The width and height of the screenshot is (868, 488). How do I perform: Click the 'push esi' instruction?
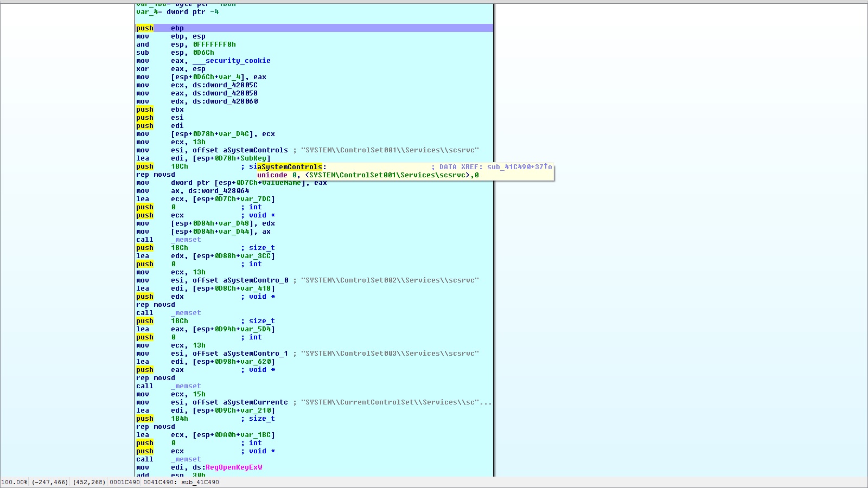(x=160, y=118)
